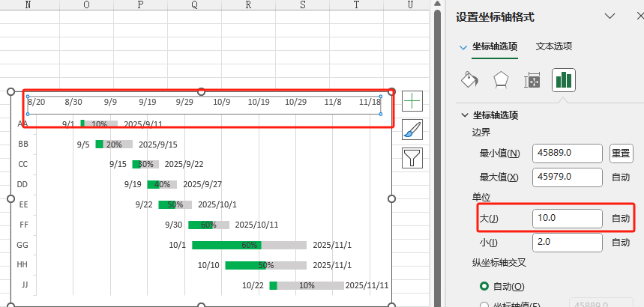Click the 2025/11/11 data label

[367, 285]
